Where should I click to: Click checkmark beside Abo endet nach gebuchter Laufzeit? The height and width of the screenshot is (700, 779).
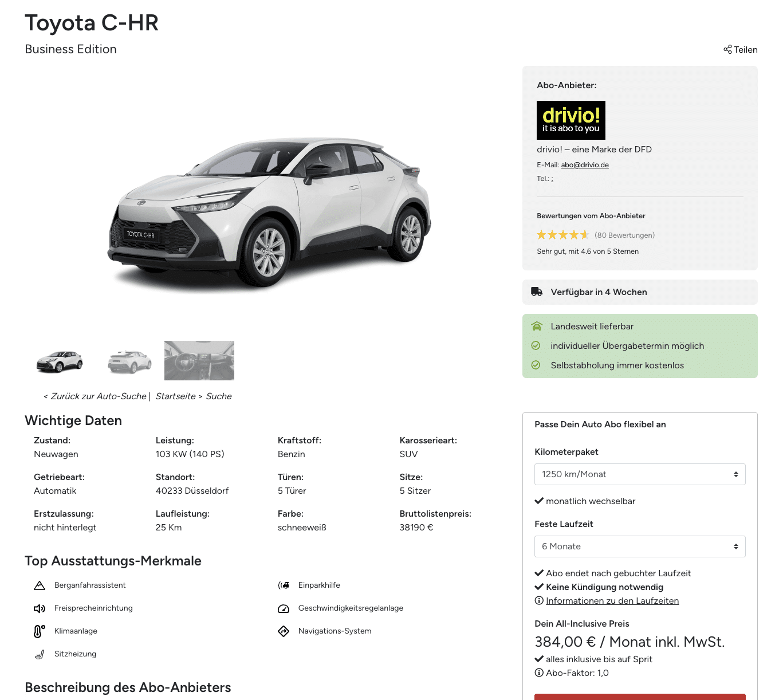(x=539, y=573)
